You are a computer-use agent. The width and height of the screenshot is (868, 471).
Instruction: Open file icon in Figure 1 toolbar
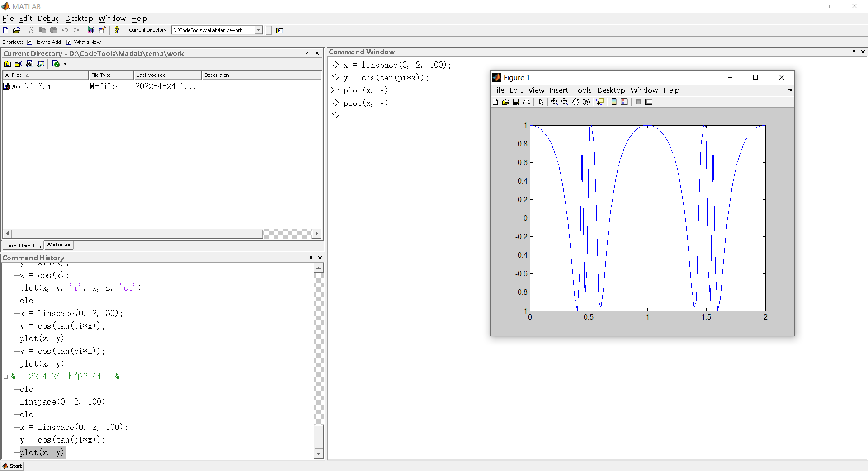click(x=506, y=102)
